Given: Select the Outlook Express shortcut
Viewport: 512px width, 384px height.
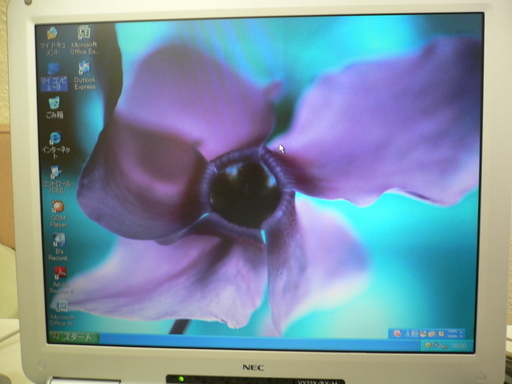Looking at the screenshot, I should coord(85,76).
